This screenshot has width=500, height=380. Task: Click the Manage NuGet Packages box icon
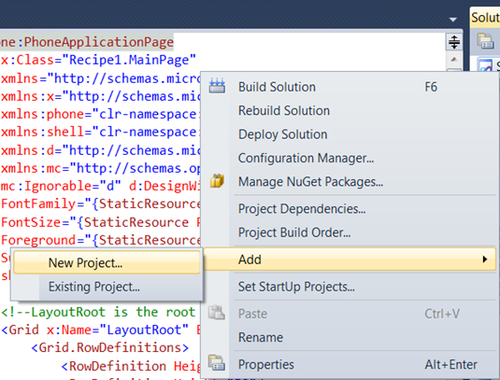tap(217, 181)
